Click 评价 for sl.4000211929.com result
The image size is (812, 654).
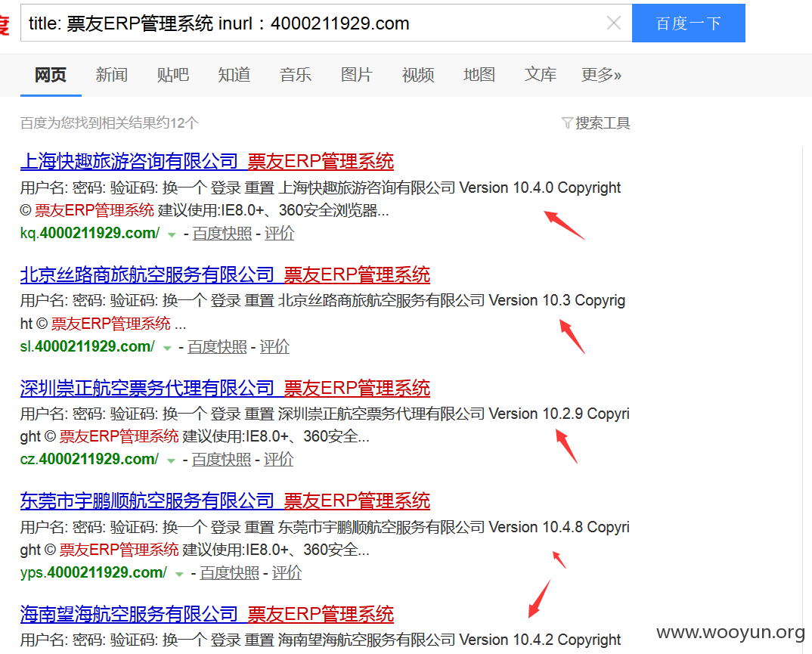click(274, 347)
